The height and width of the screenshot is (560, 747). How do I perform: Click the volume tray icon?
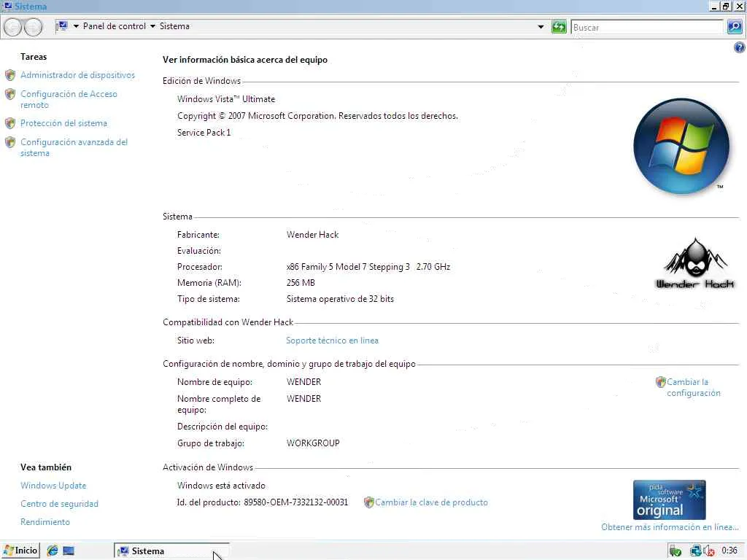(709, 551)
